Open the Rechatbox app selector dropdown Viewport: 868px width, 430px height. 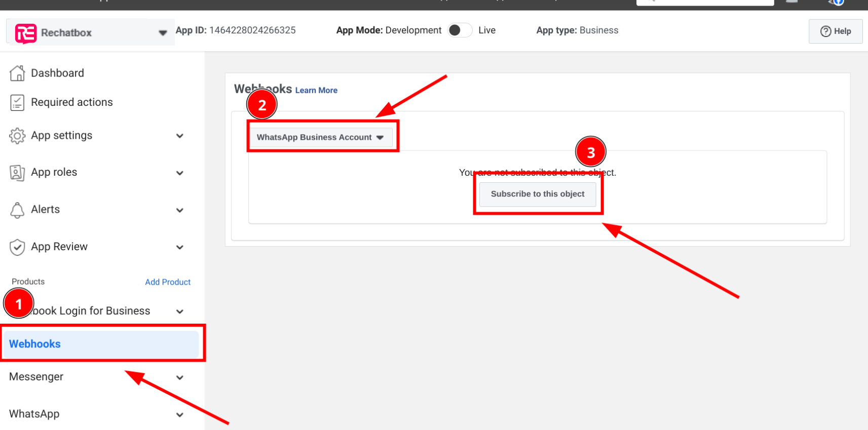[x=91, y=32]
